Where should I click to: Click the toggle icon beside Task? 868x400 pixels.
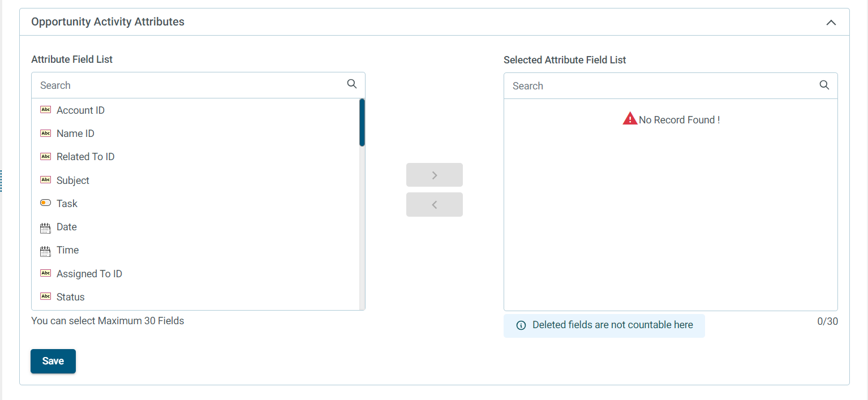pos(46,203)
